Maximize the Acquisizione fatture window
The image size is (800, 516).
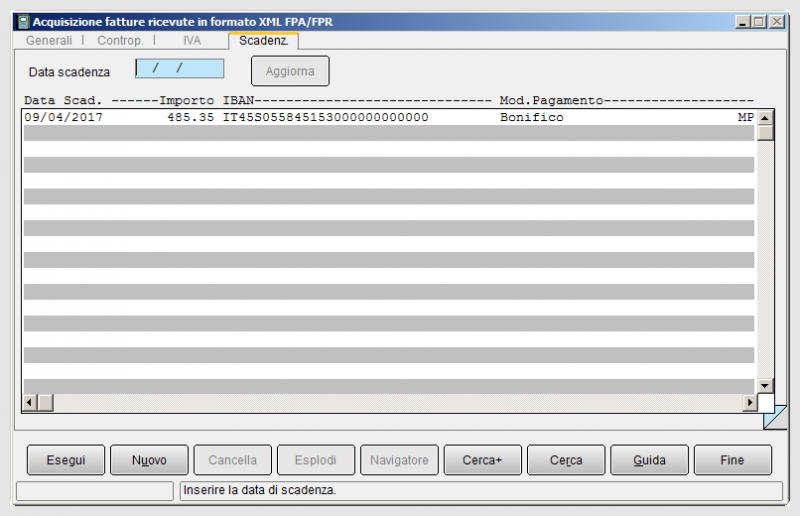(x=759, y=22)
